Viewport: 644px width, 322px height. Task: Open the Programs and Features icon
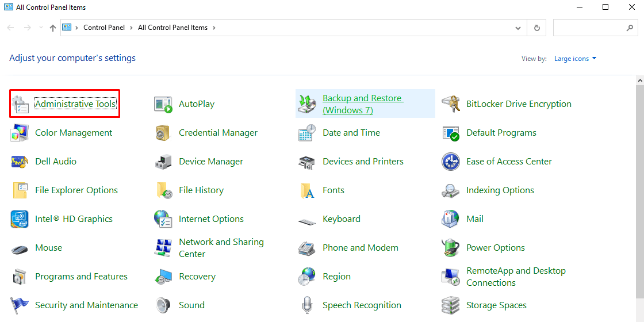[x=20, y=277]
